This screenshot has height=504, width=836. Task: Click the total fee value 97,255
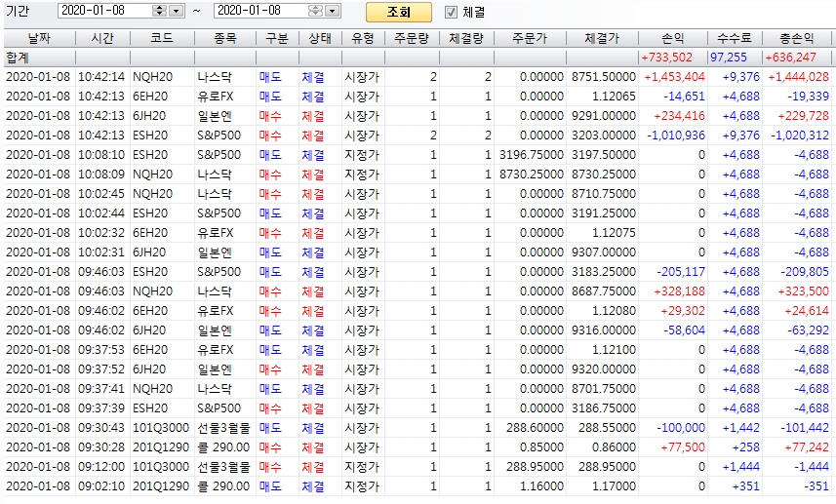[x=729, y=58]
